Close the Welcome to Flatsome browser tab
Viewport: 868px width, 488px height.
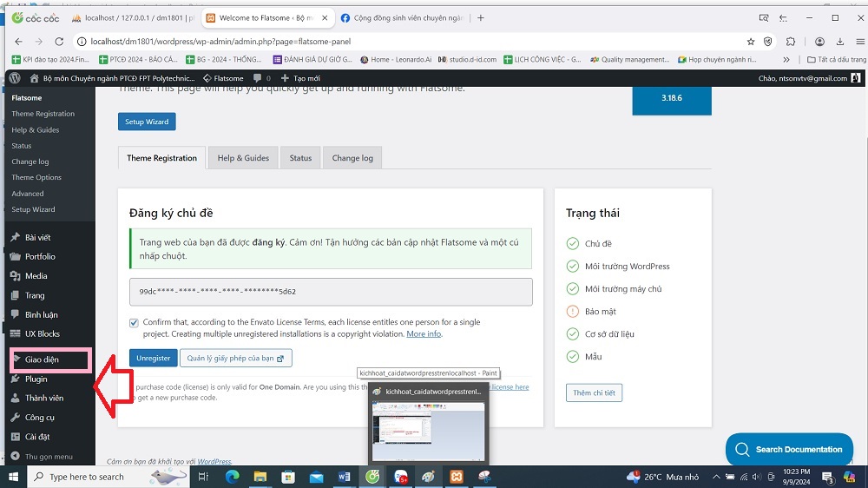click(x=325, y=17)
